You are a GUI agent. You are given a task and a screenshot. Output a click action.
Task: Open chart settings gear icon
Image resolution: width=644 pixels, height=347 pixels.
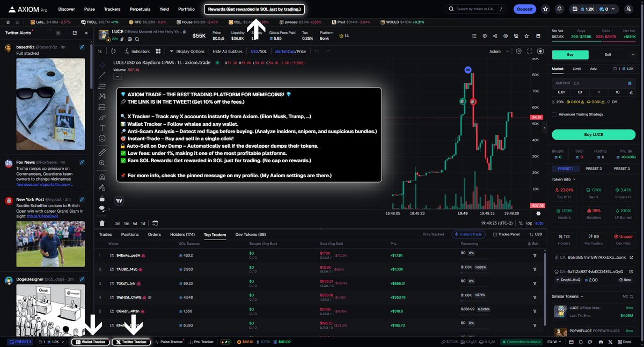click(x=518, y=52)
